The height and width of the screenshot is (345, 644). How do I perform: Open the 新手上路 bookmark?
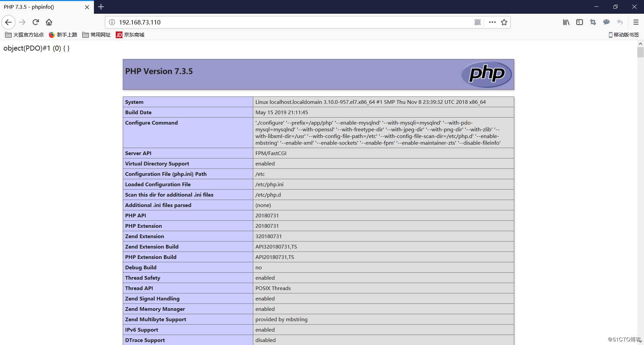tap(63, 35)
